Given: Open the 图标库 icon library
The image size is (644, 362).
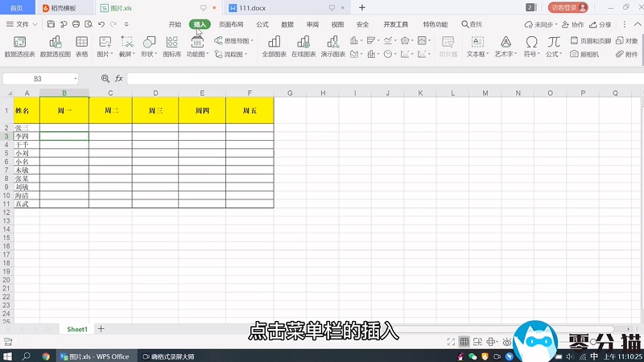Looking at the screenshot, I should pyautogui.click(x=171, y=46).
